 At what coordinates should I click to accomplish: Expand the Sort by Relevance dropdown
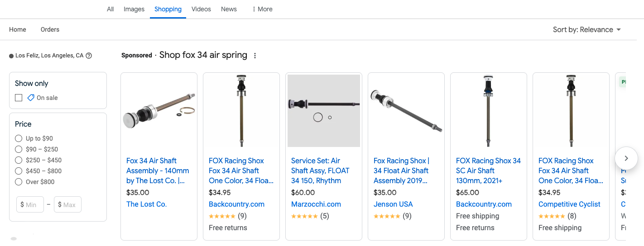click(x=586, y=29)
